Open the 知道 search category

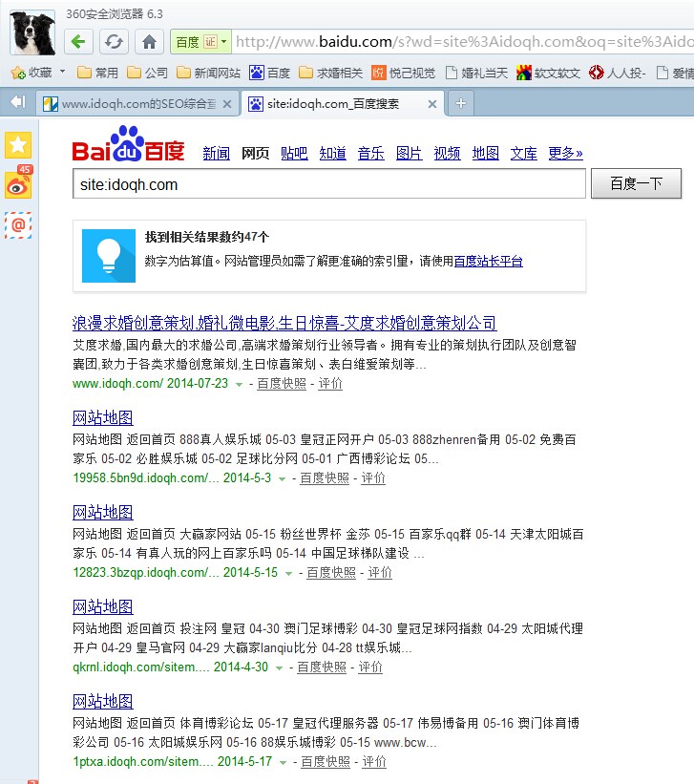coord(332,153)
